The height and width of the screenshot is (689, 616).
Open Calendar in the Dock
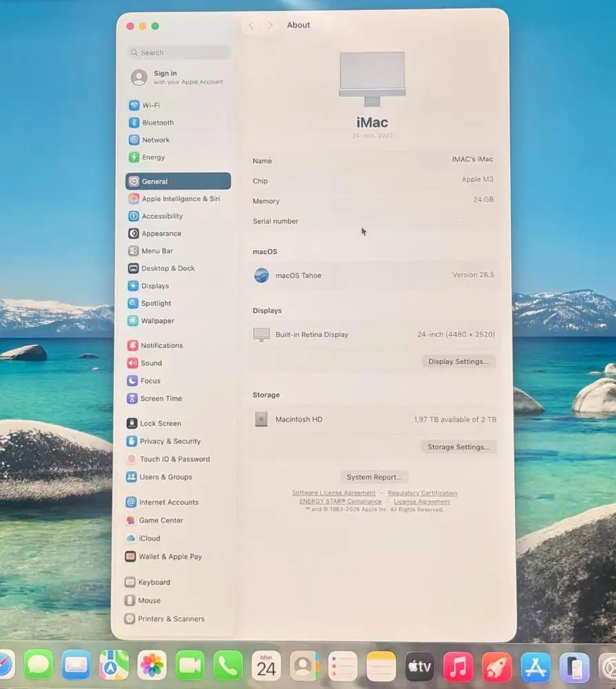[266, 666]
